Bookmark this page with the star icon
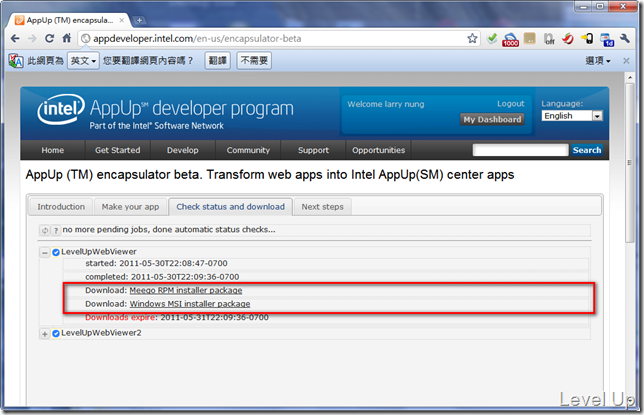The width and height of the screenshot is (644, 415). (472, 39)
